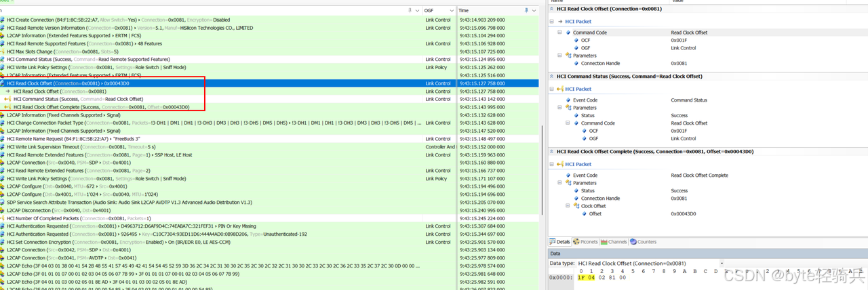The height and width of the screenshot is (290, 868).
Task: Select HCI Remote Name Request FreeBuds 3 row
Action: pyautogui.click(x=270, y=139)
